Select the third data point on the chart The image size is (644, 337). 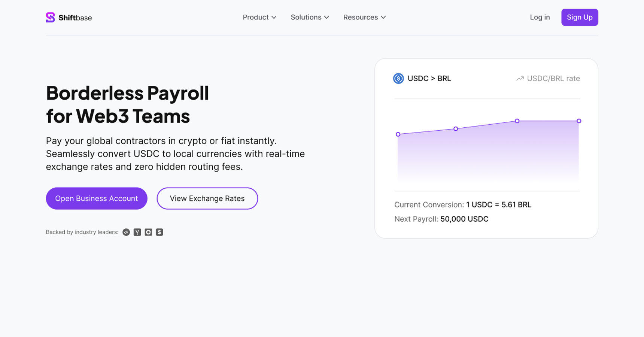517,121
